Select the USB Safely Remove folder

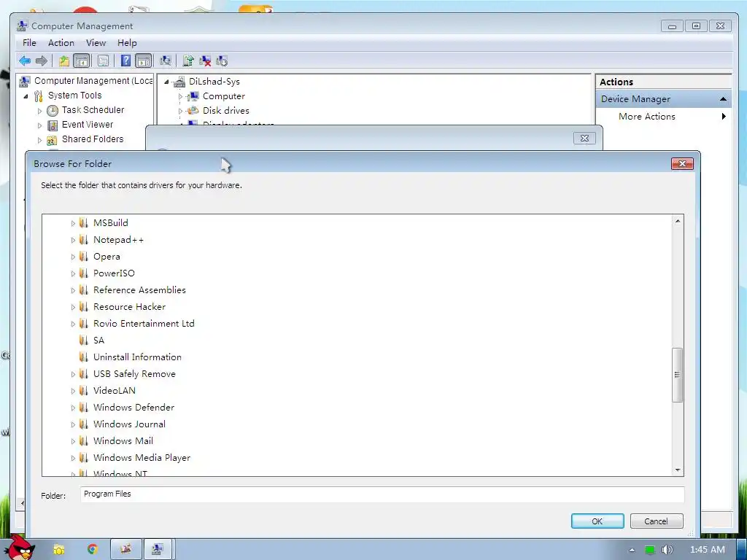coord(134,374)
